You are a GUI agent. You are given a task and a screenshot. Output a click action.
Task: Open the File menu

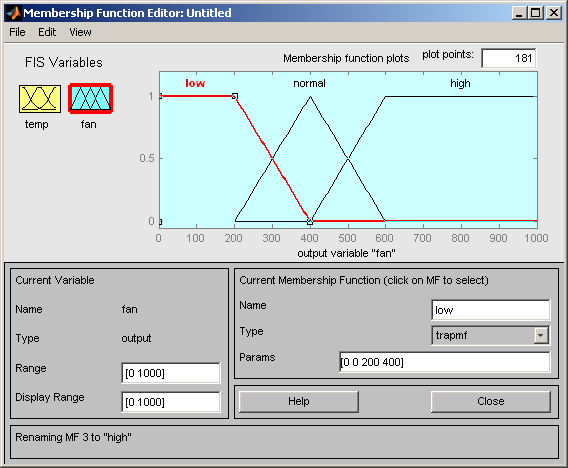(17, 32)
